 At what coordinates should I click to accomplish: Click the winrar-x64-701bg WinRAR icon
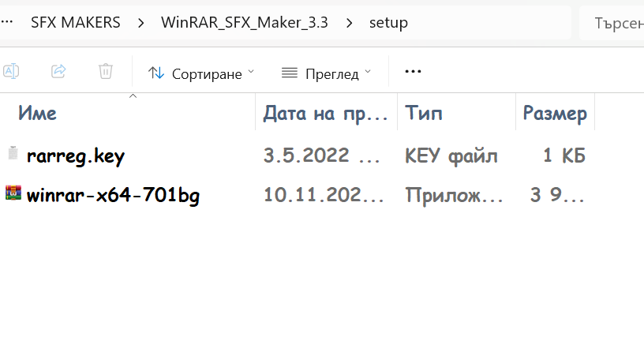tap(12, 193)
